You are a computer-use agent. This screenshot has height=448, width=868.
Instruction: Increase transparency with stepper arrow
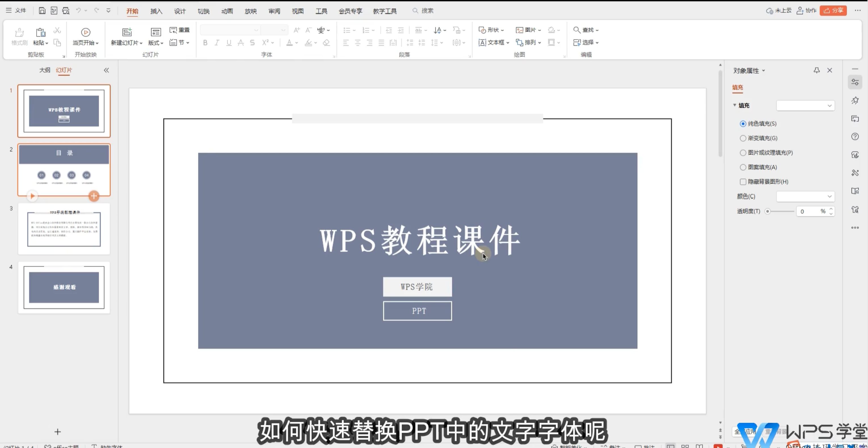(x=831, y=208)
